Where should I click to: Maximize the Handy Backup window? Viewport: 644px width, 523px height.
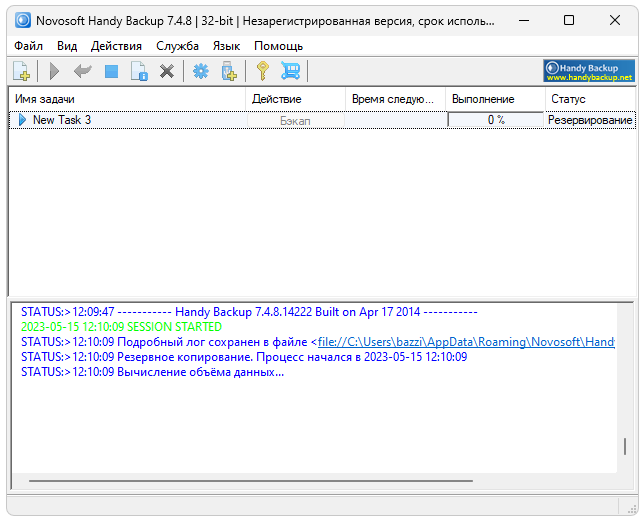coord(569,20)
